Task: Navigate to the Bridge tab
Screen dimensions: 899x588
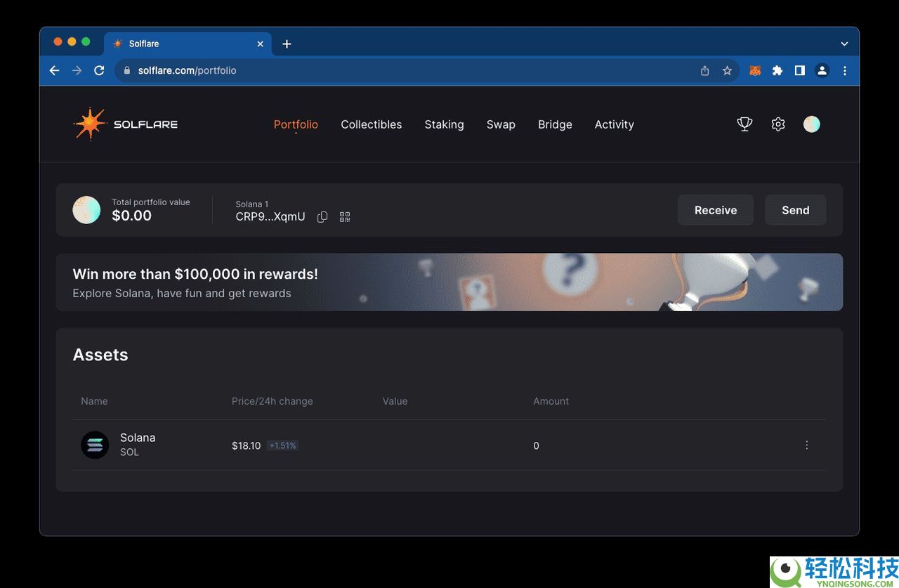Action: pyautogui.click(x=555, y=124)
